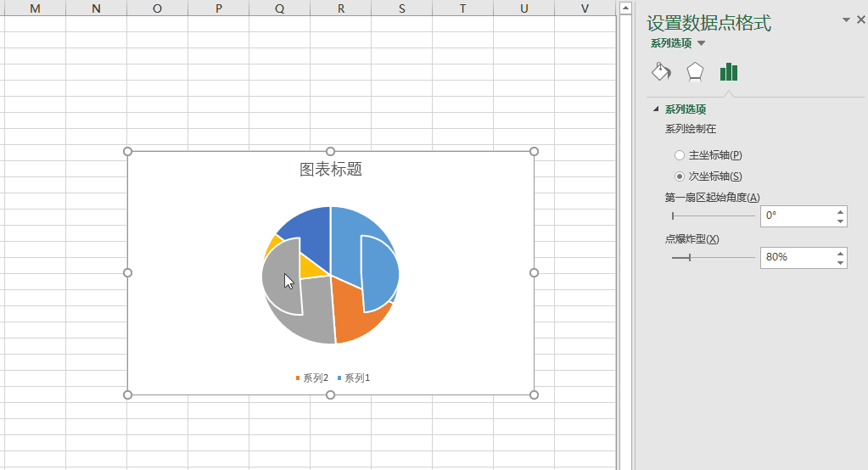868x470 pixels.
Task: Open the 系列选项 dropdown under the title
Action: (x=702, y=43)
